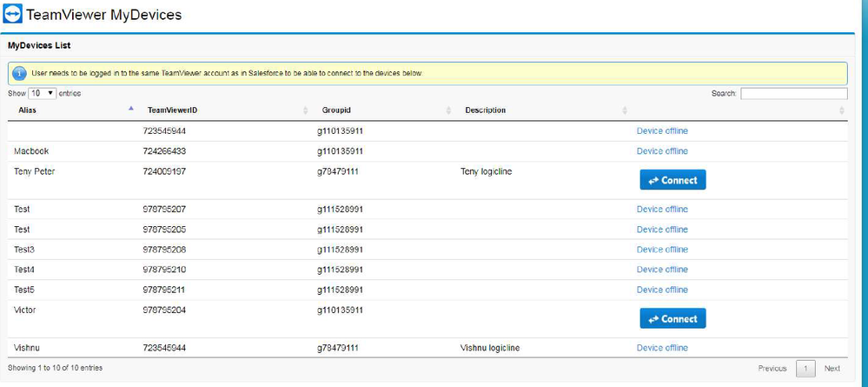The width and height of the screenshot is (868, 387).
Task: Click TeamViewer ID 978795211
Action: (164, 290)
